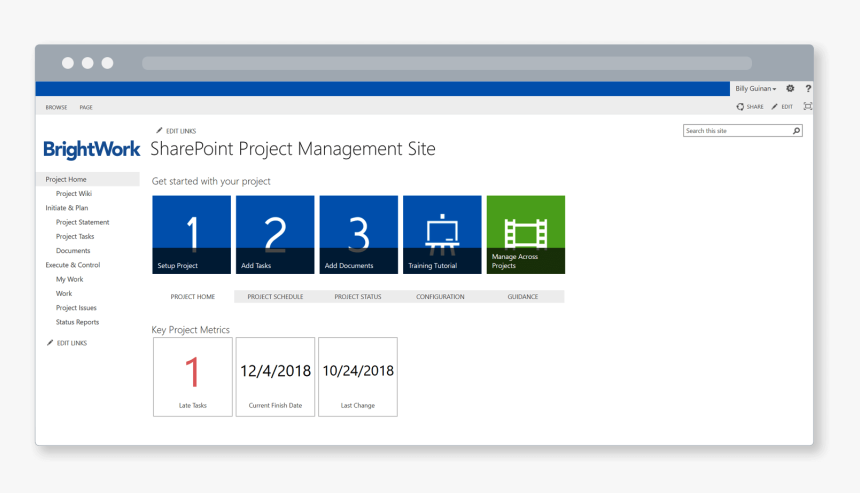This screenshot has height=493, width=860.
Task: Open the Work link in the sidebar
Action: click(x=64, y=293)
